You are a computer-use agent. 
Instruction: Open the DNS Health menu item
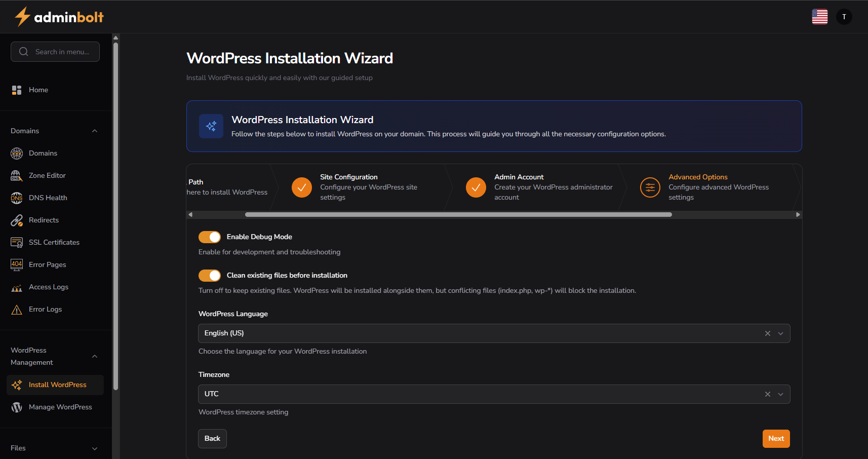pos(55,198)
